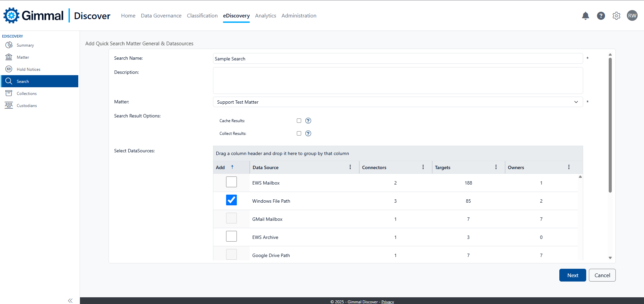The image size is (644, 304).
Task: Click the help question mark icon in header
Action: [x=601, y=16]
